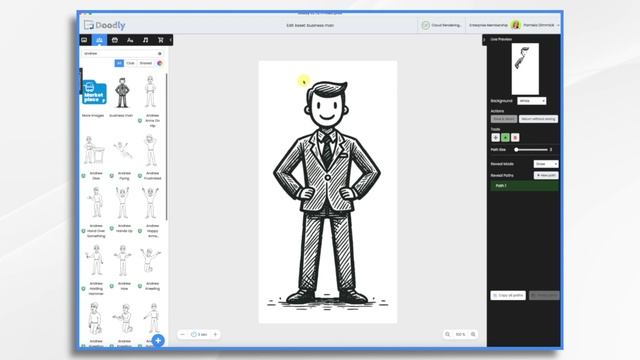Viewport: 640px width, 360px height.
Task: Click the green badge beside Andrew Kneeling
Action: tap(140, 286)
